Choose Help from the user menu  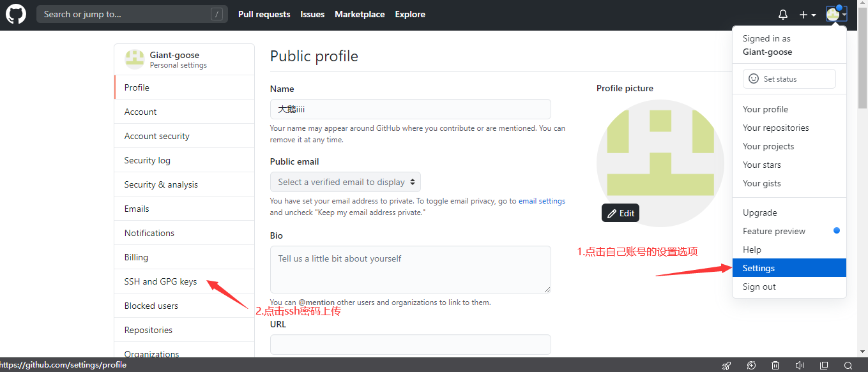point(789,249)
